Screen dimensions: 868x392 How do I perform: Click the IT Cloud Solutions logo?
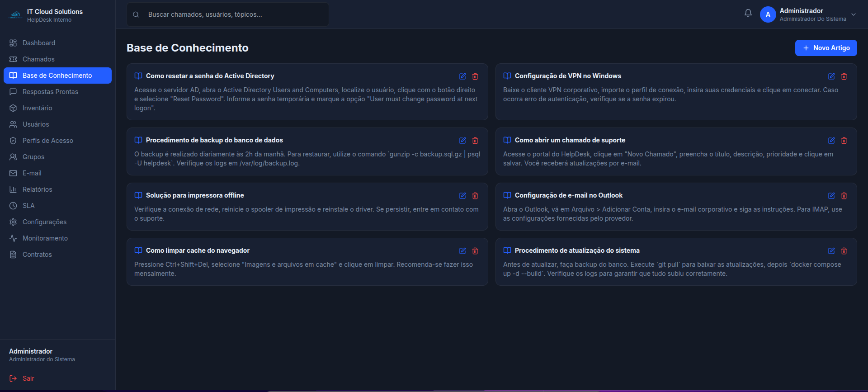pos(16,15)
